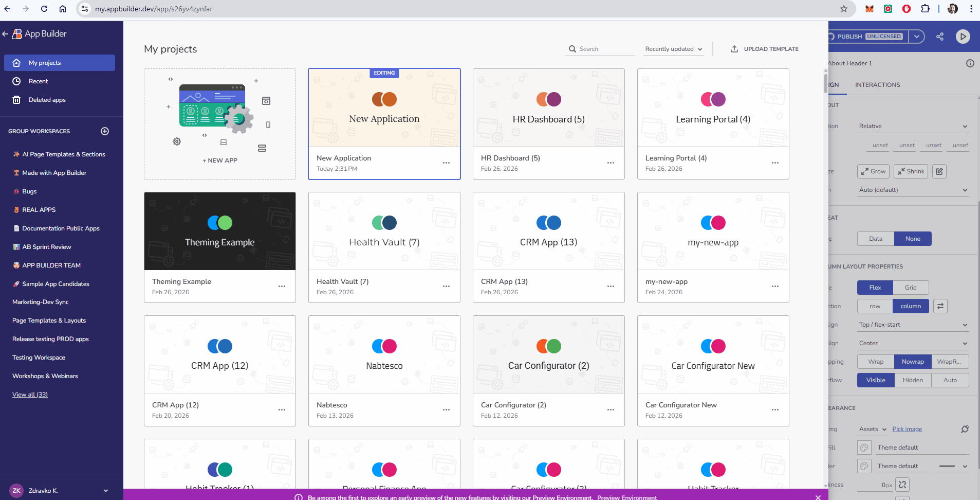Screen dimensions: 980x500
Task: Click the share icon in the top bar
Action: coord(940,36)
